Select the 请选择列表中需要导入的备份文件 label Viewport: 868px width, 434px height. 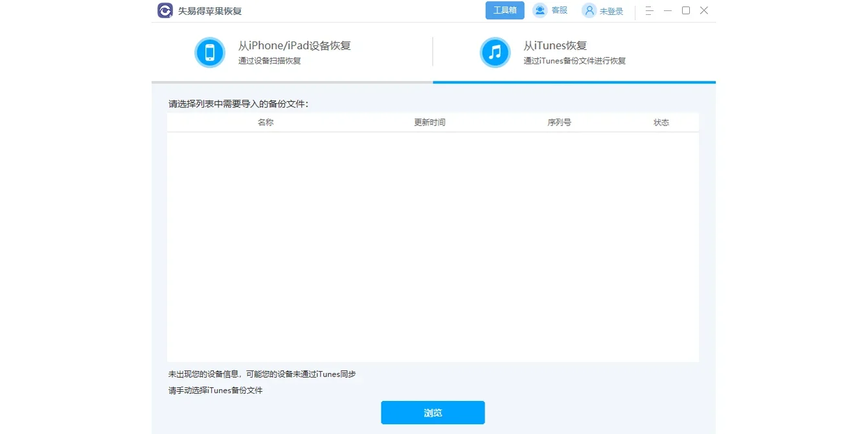click(x=238, y=104)
